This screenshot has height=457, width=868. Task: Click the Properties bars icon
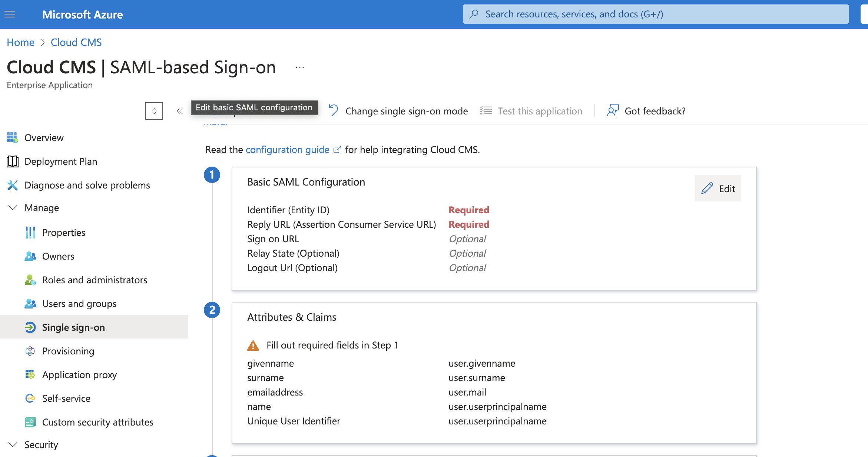point(30,233)
